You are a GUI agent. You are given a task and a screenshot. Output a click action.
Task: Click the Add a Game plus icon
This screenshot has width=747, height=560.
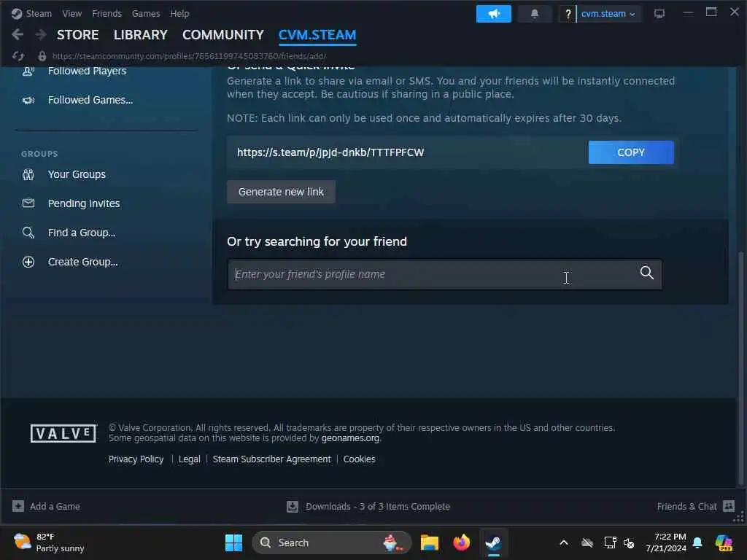[x=18, y=506]
